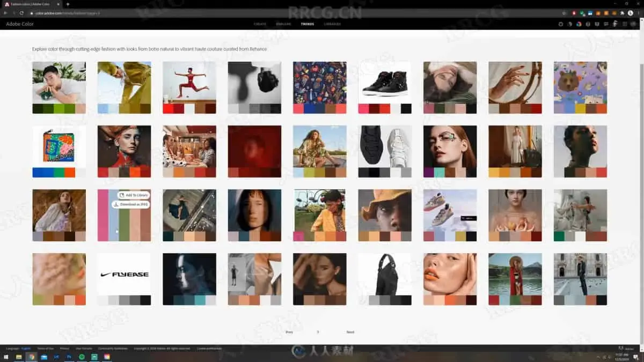Open a new browser tab with plus icon

pos(68,4)
